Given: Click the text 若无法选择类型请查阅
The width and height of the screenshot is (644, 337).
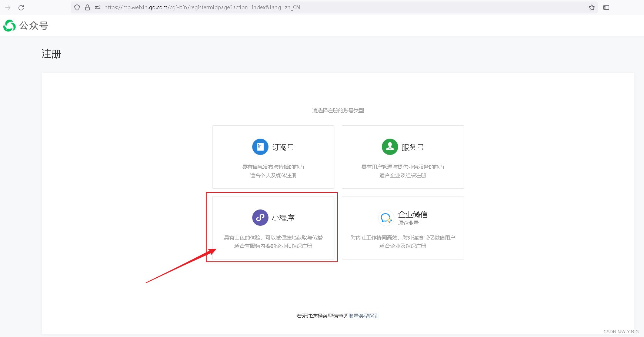Looking at the screenshot, I should 322,316.
